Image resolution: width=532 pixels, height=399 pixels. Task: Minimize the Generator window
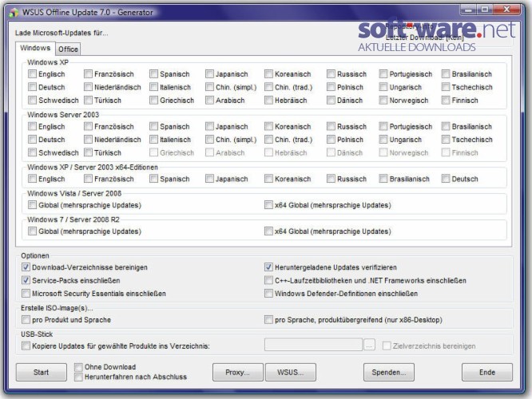(x=469, y=10)
